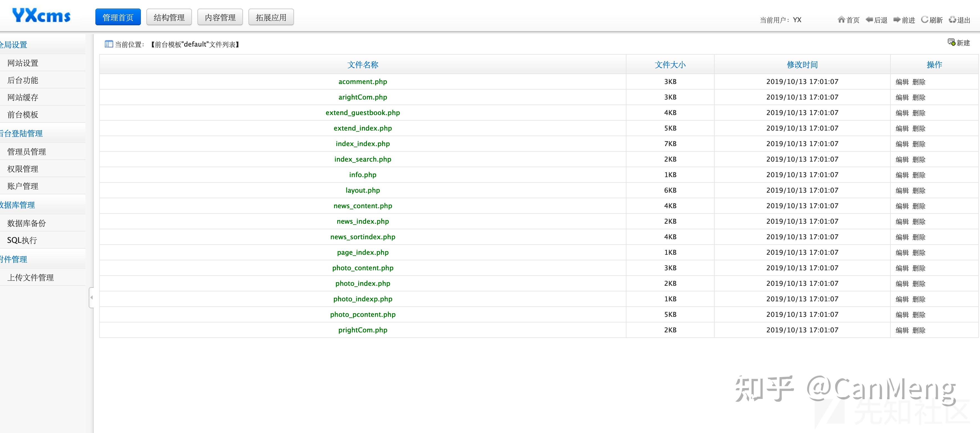Click the refresh (刷新) icon
This screenshot has height=433, width=980.
click(x=925, y=20)
